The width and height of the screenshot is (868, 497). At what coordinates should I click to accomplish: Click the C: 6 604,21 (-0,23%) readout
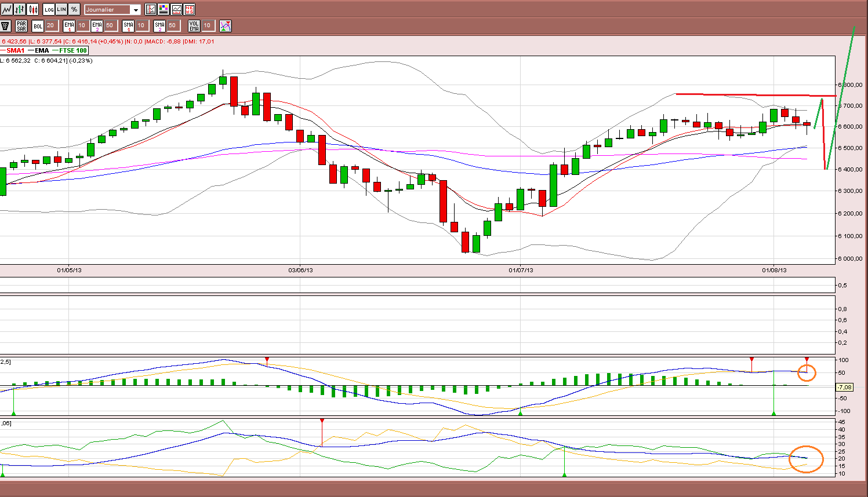point(63,60)
